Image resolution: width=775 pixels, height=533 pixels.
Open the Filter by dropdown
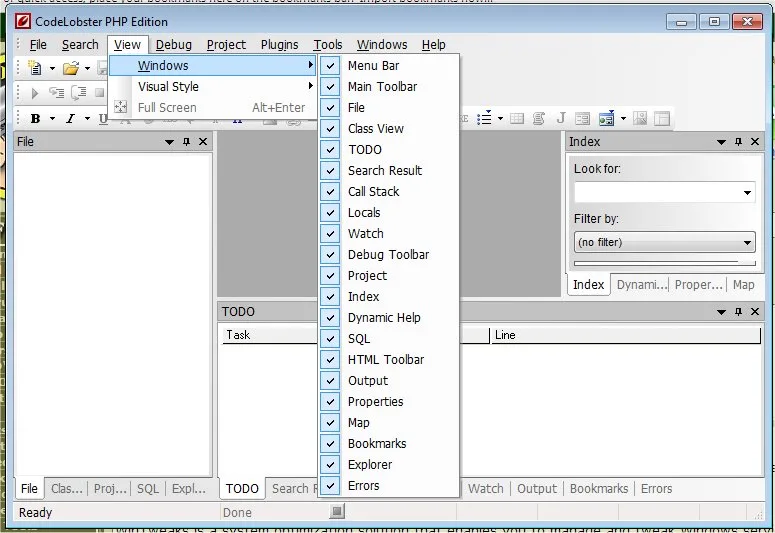click(x=665, y=242)
